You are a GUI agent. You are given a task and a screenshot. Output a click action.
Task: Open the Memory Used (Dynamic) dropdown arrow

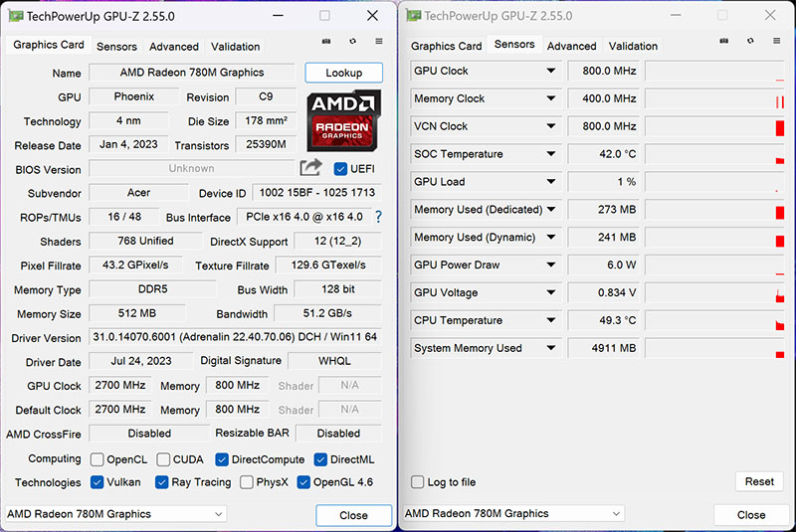click(551, 237)
